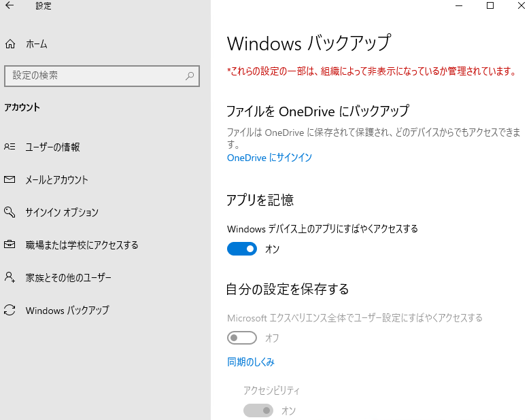The width and height of the screenshot is (531, 420).
Task: Click the Home house icon
Action: click(10, 44)
